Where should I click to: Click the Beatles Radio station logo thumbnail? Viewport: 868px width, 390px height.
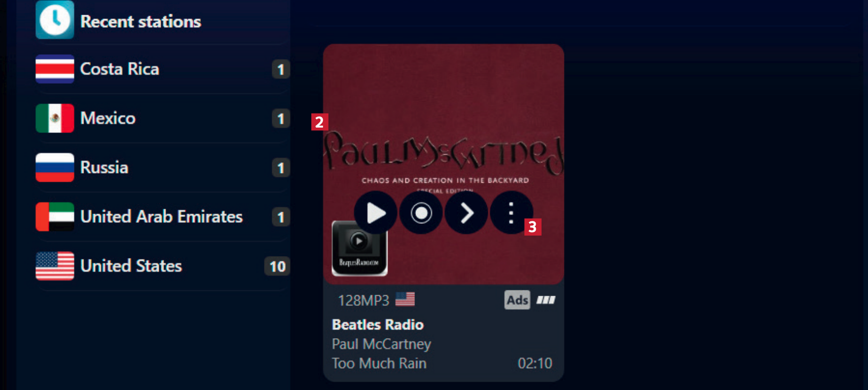[360, 248]
